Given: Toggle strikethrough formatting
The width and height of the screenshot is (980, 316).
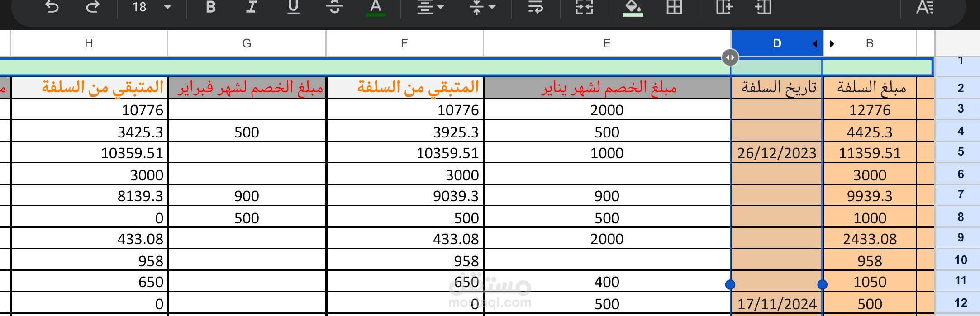Looking at the screenshot, I should pyautogui.click(x=334, y=7).
